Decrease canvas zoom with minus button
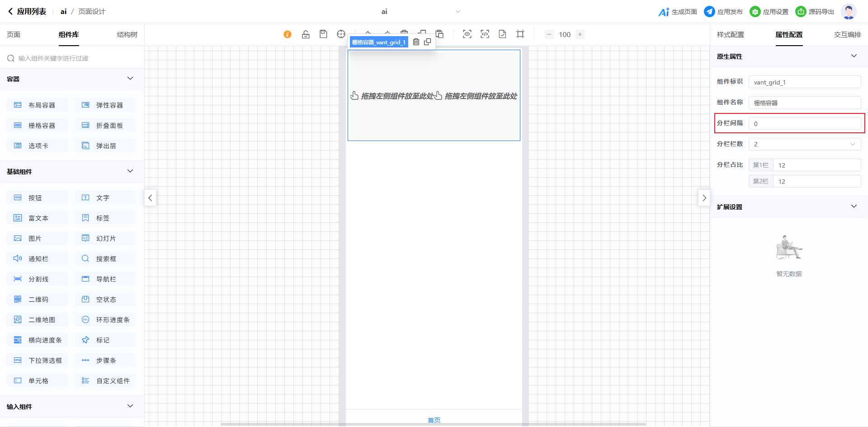This screenshot has width=868, height=427. (x=549, y=34)
